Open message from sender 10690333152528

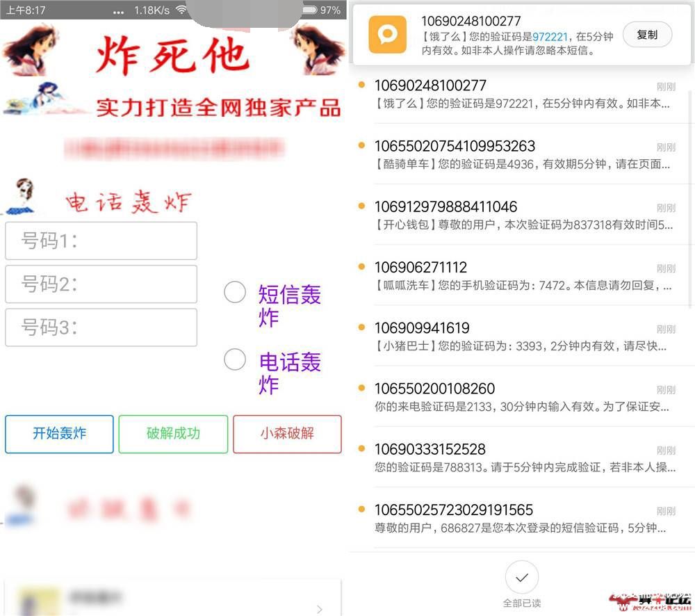523,457
